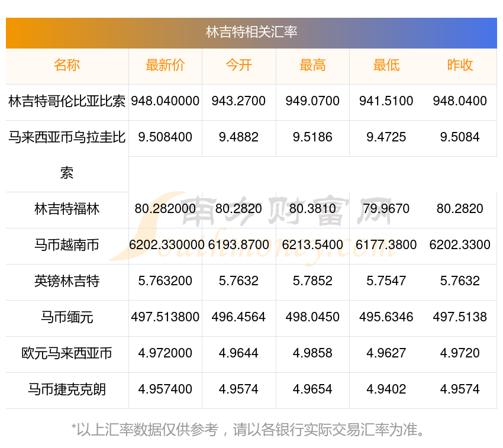Image resolution: width=503 pixels, height=448 pixels.
Task: Click the value 496.4564
Action: point(238,317)
